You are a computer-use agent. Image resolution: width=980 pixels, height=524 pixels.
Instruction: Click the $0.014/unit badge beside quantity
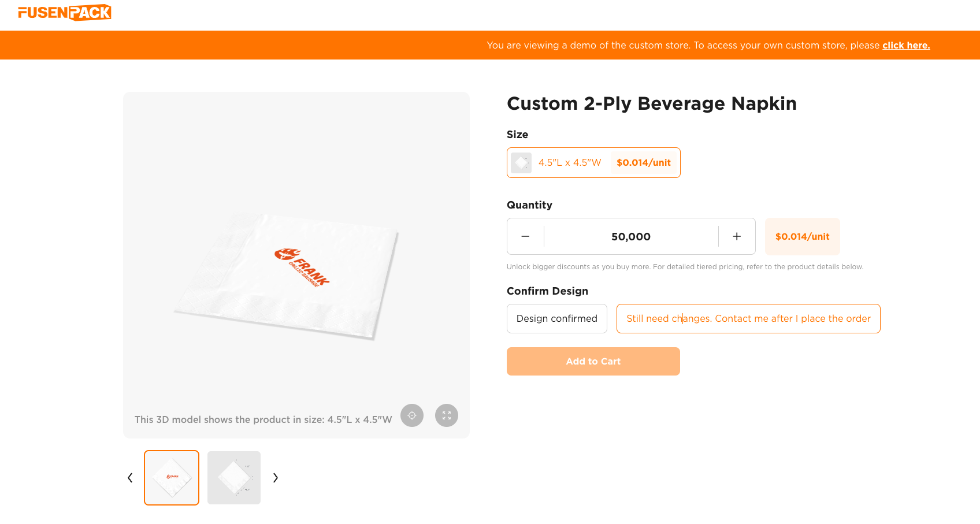[802, 236]
